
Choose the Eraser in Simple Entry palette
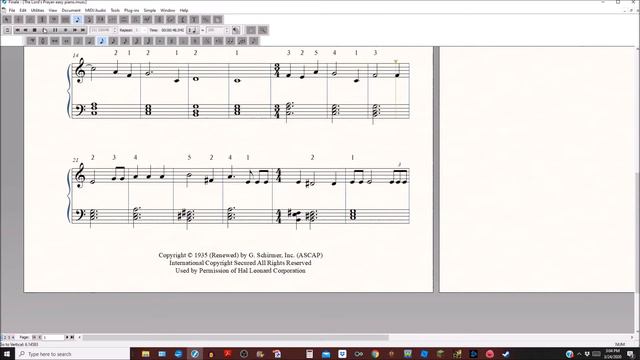tap(31, 41)
